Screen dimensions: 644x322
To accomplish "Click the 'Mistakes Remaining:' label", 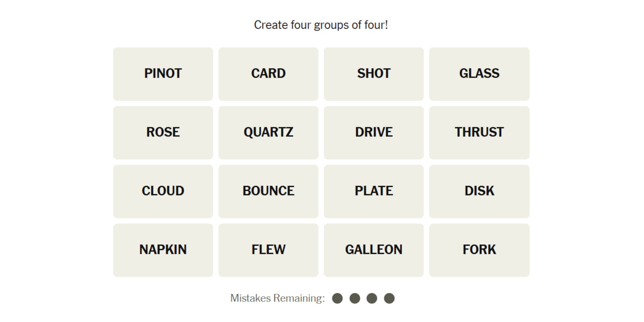I will (x=278, y=298).
